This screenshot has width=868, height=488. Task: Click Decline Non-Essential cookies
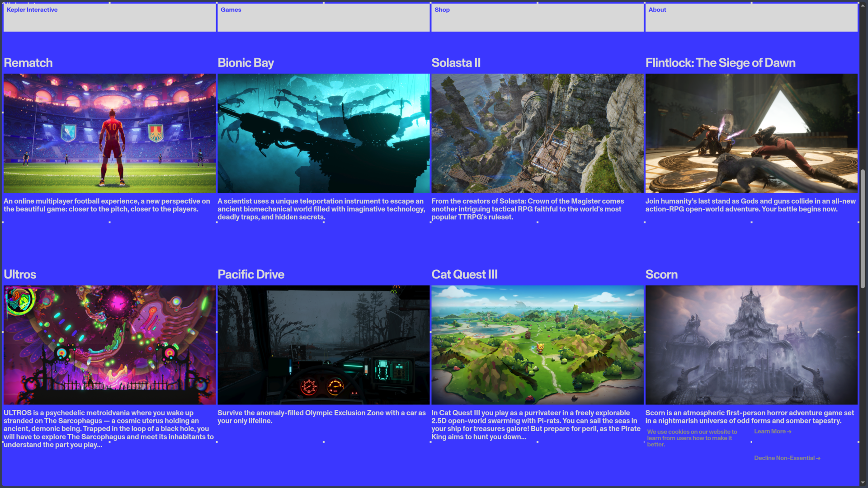(x=787, y=458)
